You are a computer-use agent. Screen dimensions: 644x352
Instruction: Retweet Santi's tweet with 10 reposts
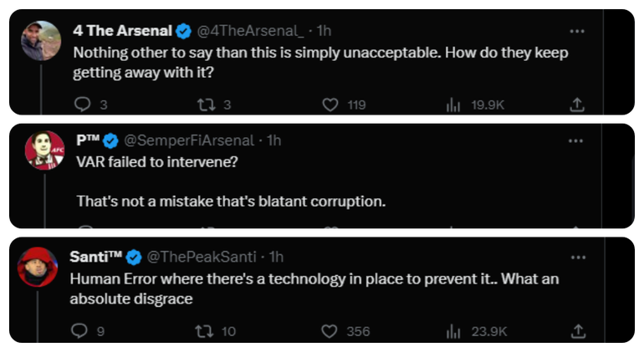202,331
